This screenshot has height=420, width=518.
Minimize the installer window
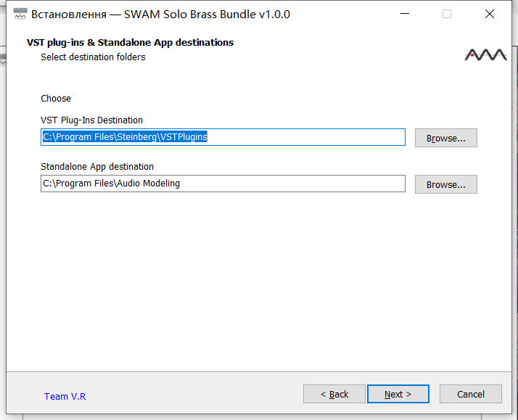tap(405, 14)
